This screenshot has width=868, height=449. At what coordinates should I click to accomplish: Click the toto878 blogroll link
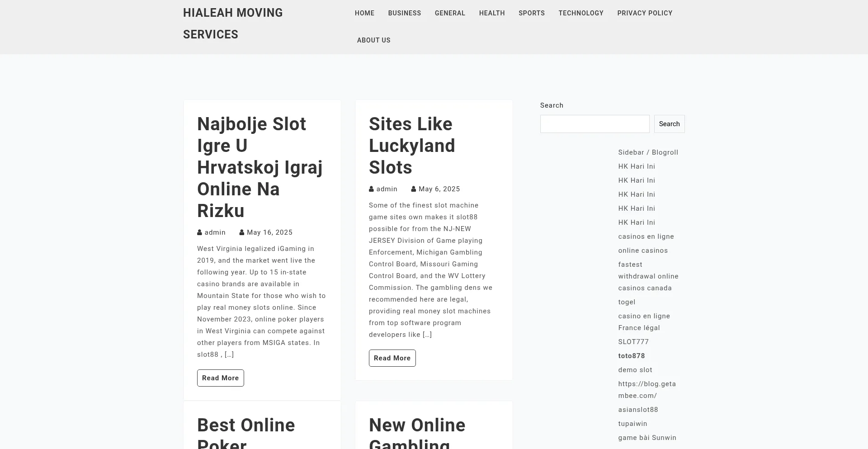coord(631,356)
